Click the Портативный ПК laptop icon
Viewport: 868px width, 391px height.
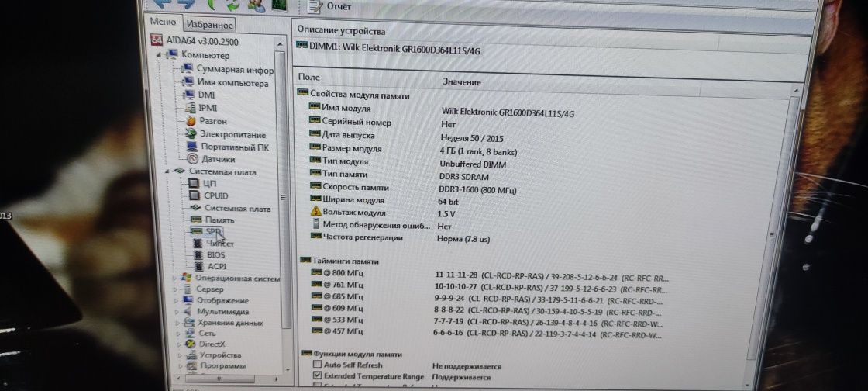click(191, 147)
